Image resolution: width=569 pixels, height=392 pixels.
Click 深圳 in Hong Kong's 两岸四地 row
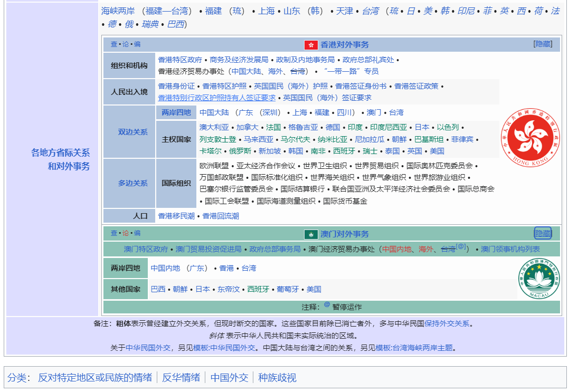tap(270, 113)
